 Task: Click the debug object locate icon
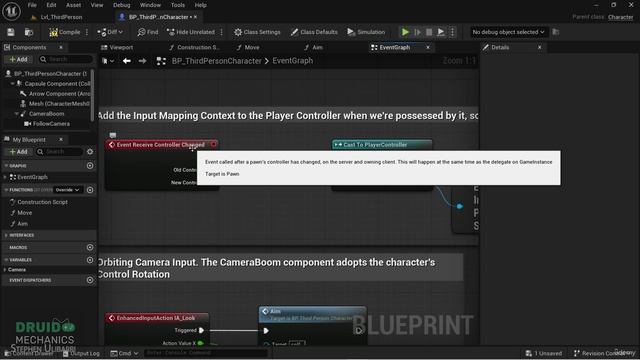pos(556,32)
